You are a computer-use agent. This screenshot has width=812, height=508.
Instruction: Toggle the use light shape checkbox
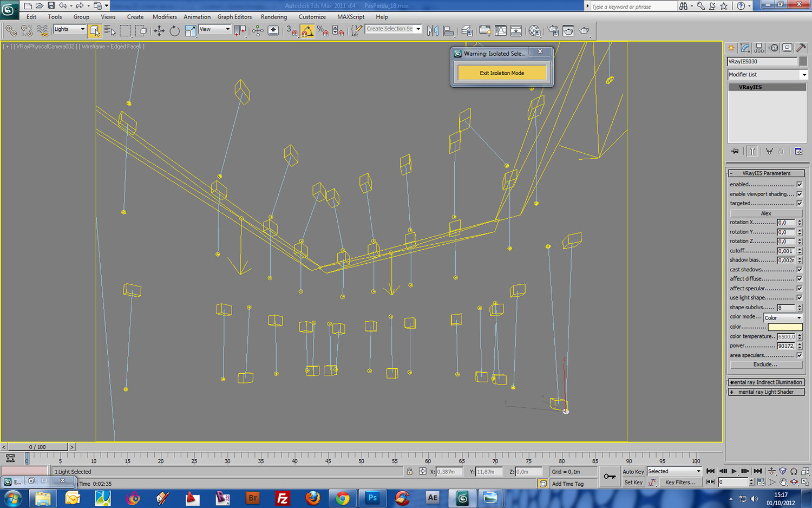pos(800,298)
